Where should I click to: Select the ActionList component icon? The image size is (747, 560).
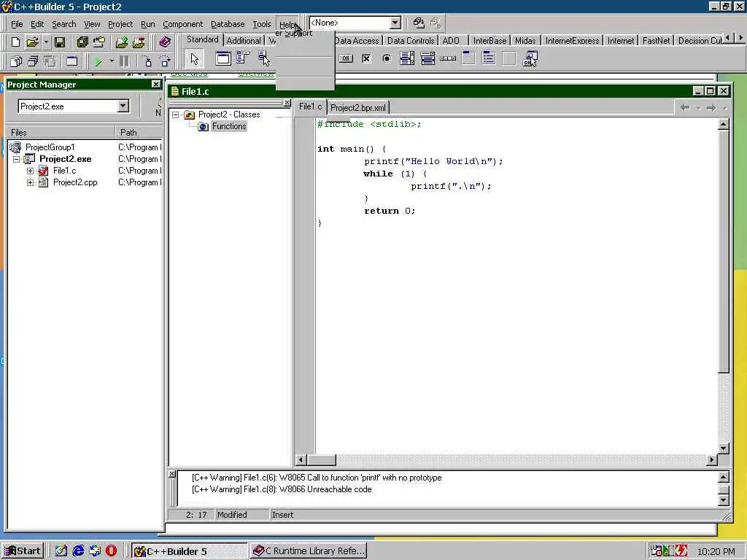(530, 58)
